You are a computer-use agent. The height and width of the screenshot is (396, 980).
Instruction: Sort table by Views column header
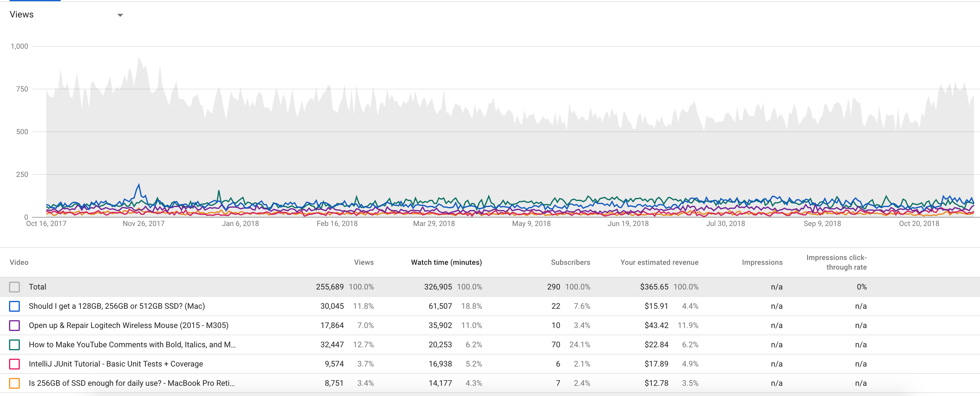[x=363, y=262]
